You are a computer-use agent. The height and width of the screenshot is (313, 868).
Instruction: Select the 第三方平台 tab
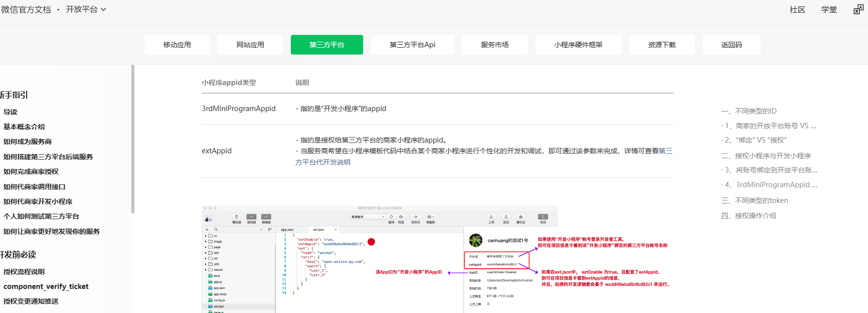coord(327,45)
